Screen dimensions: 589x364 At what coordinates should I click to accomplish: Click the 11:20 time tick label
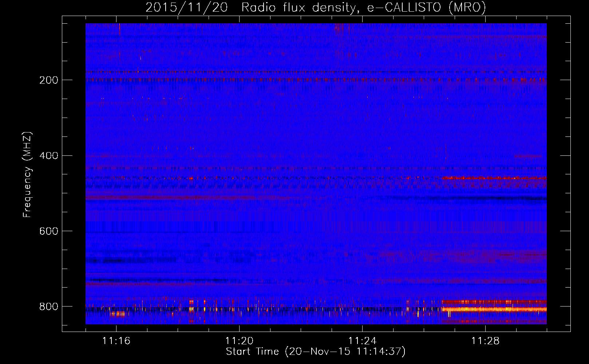tap(239, 341)
